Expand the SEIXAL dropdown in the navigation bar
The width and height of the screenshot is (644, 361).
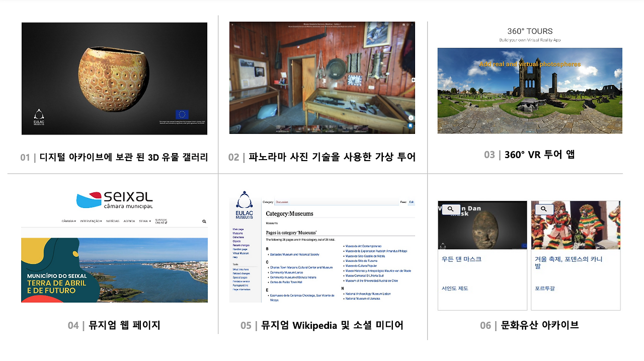point(145,221)
